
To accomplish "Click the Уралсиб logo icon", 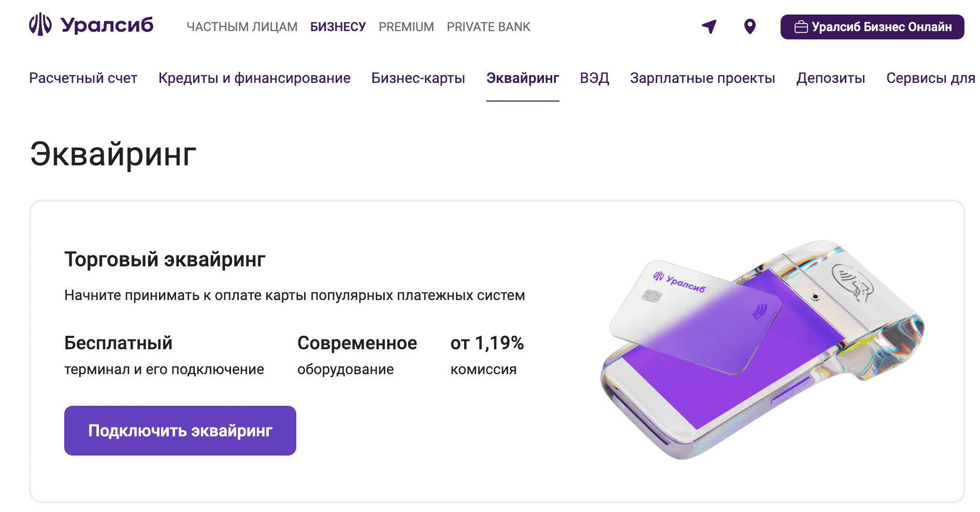I will coord(40,25).
